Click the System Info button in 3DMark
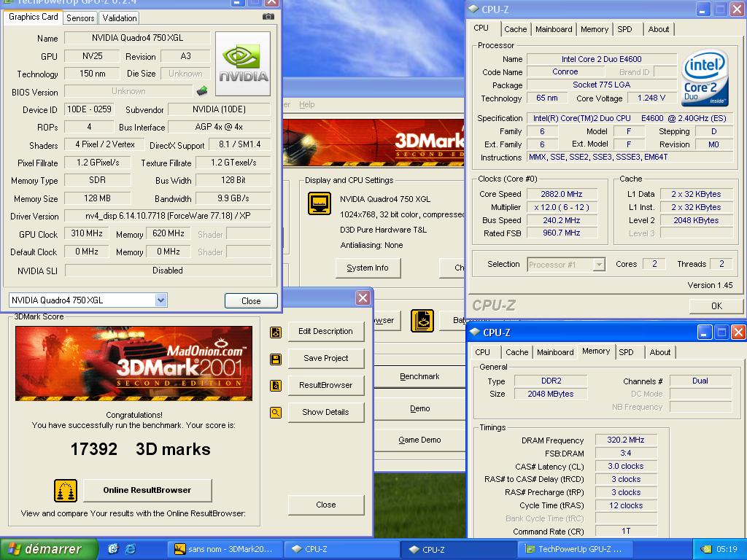Image resolution: width=747 pixels, height=560 pixels. [x=368, y=268]
